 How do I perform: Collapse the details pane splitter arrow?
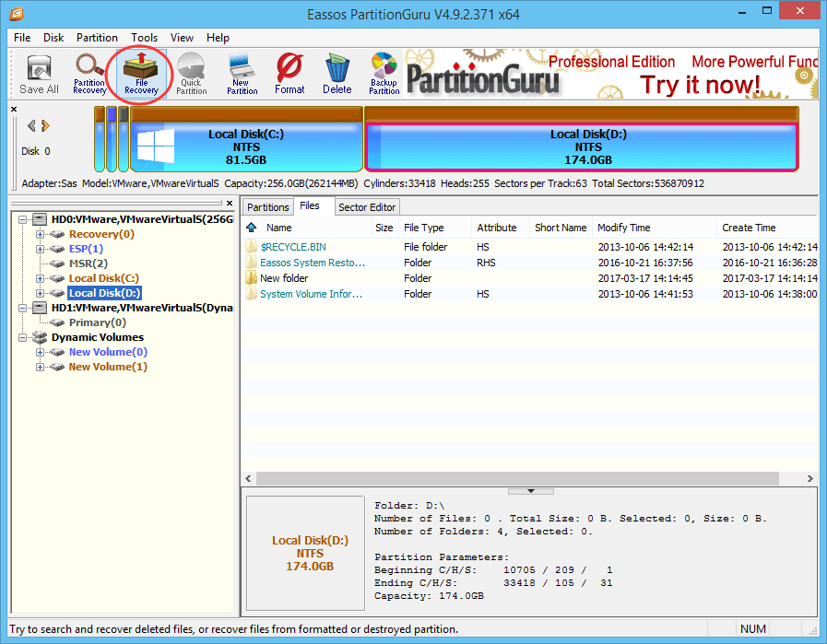pos(530,491)
